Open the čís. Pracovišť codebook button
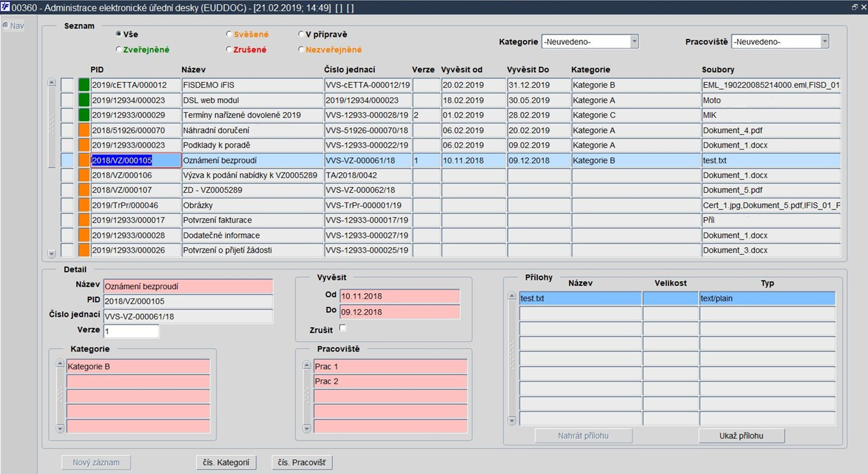 pos(302,463)
